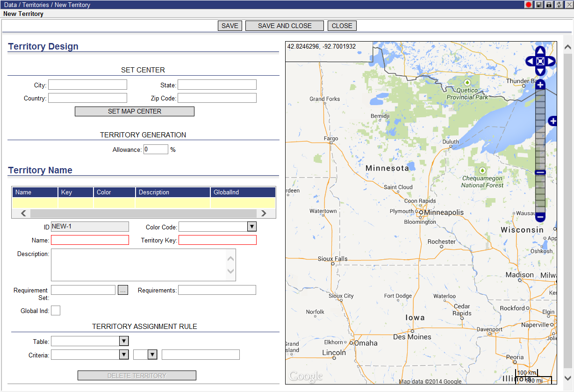Viewport: 574px width, 392px height.
Task: Focus the Description text area
Action: tap(139, 265)
